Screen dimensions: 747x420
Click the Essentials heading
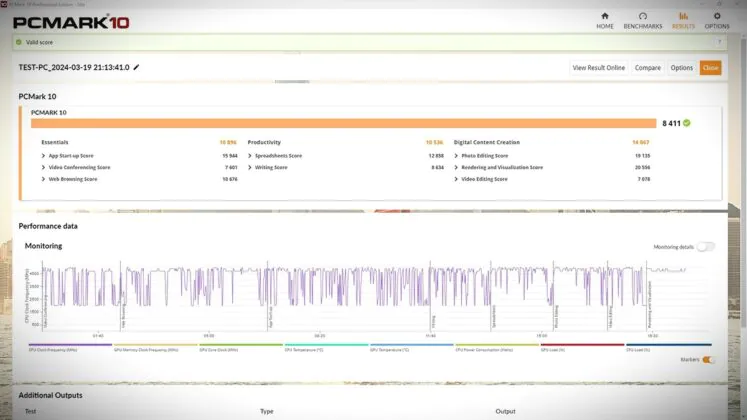(55, 142)
